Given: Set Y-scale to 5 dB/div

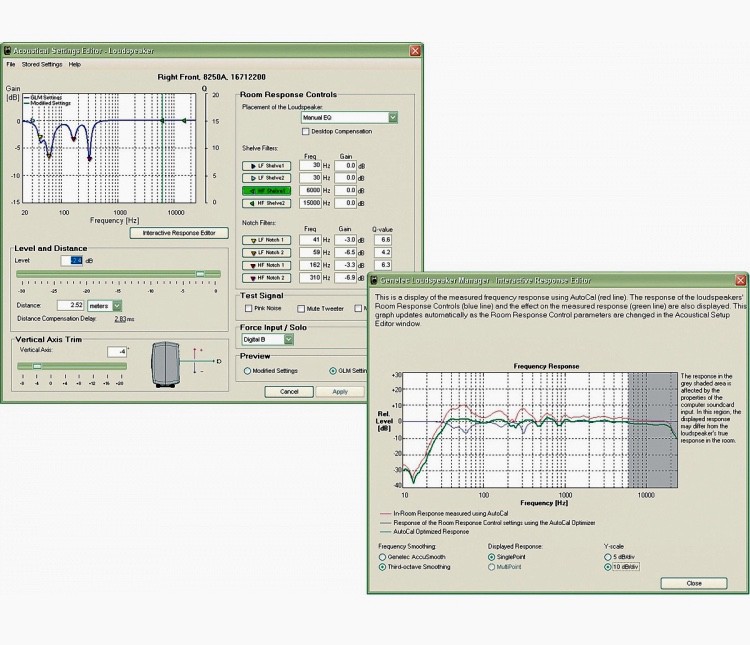Looking at the screenshot, I should point(608,557).
